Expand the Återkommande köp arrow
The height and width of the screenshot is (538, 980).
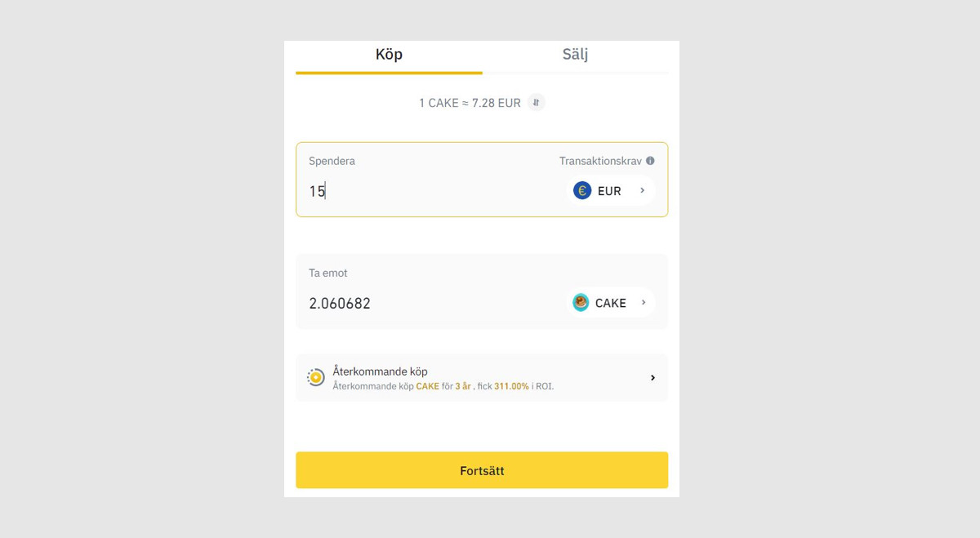653,378
